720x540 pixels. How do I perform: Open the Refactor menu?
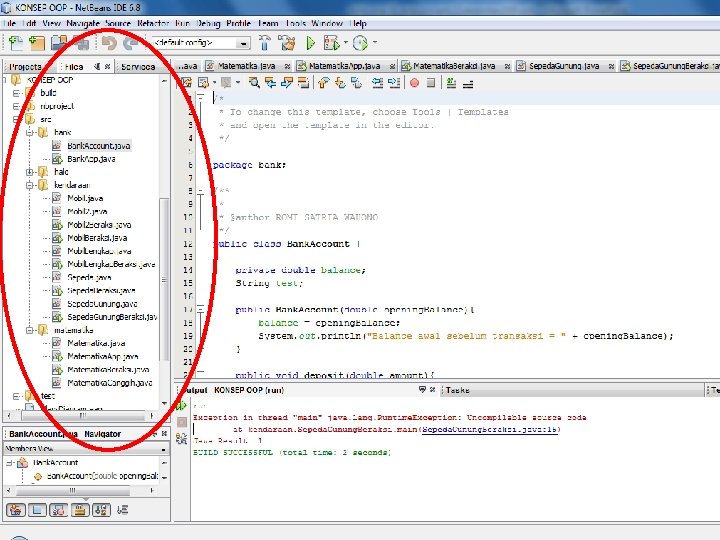coord(153,23)
